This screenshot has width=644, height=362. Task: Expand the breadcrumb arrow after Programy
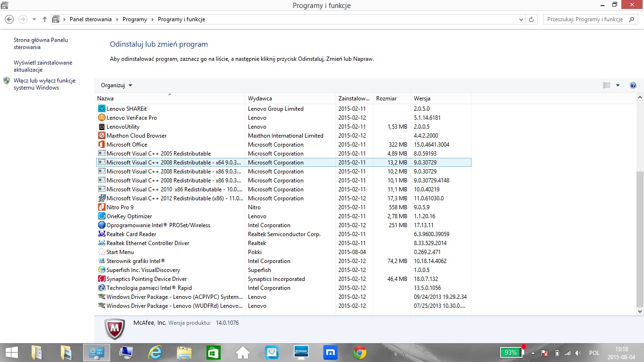152,19
